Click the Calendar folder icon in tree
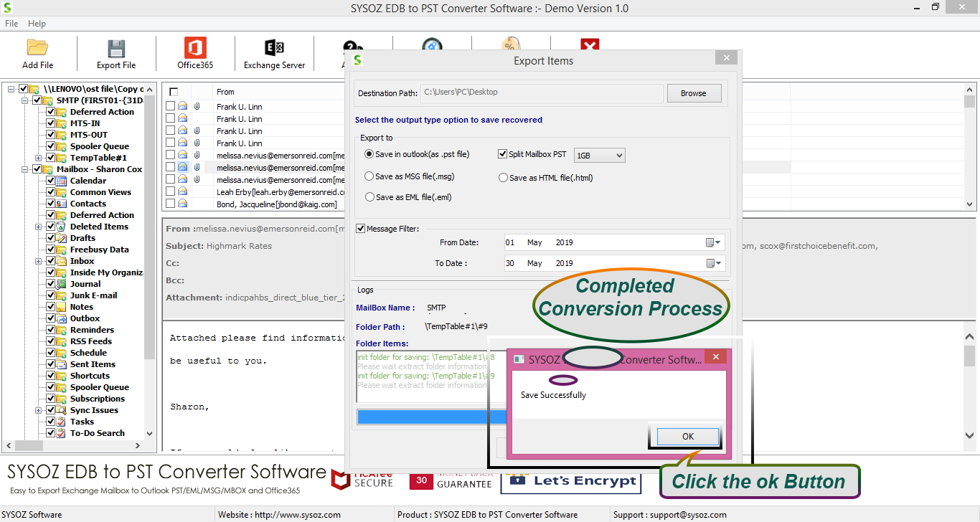Image resolution: width=980 pixels, height=522 pixels. point(61,181)
